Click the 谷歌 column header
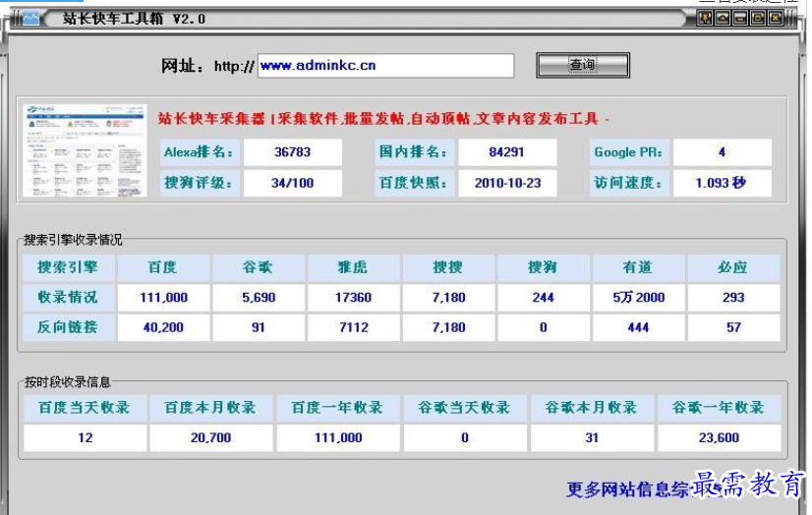This screenshot has width=812, height=515. coord(259,267)
